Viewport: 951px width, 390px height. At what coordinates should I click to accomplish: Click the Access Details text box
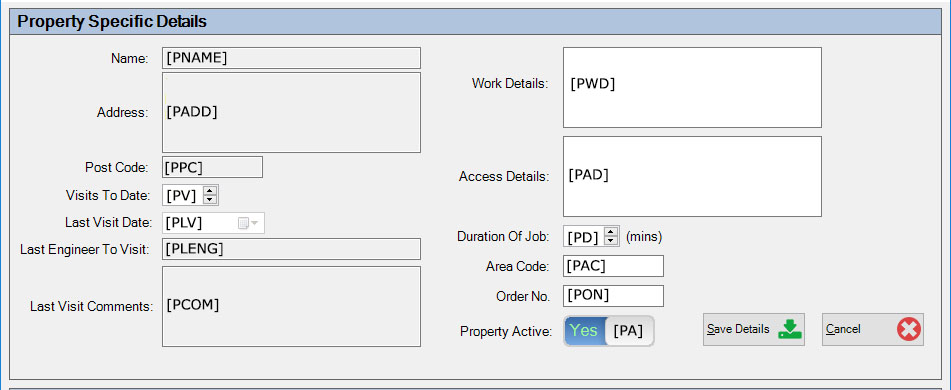[692, 176]
